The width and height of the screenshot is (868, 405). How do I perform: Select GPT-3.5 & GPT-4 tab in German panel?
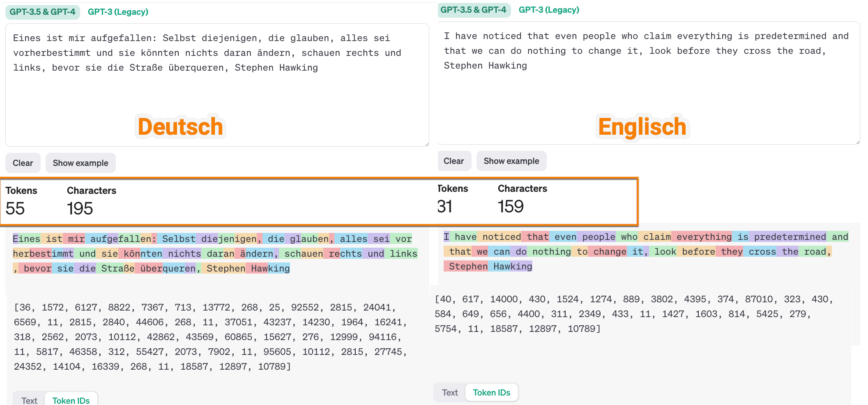tap(42, 12)
